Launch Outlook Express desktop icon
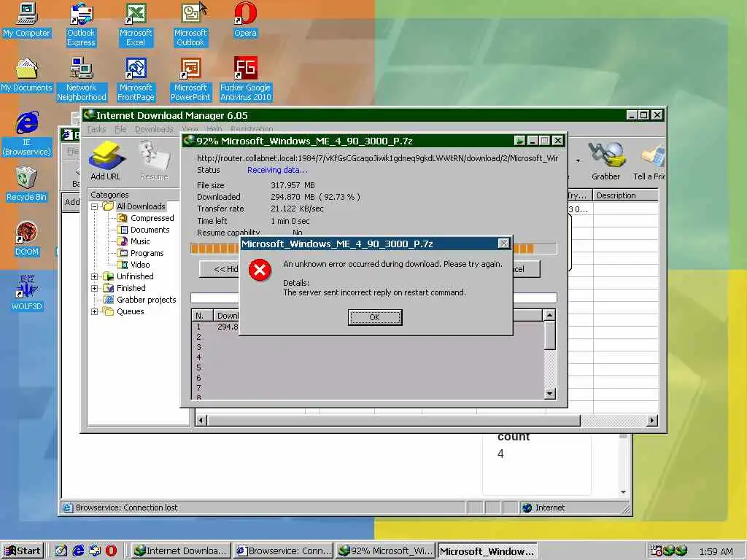 81,25
